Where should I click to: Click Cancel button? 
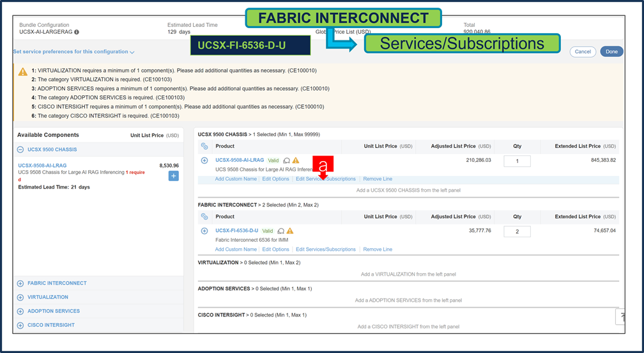[x=583, y=52]
